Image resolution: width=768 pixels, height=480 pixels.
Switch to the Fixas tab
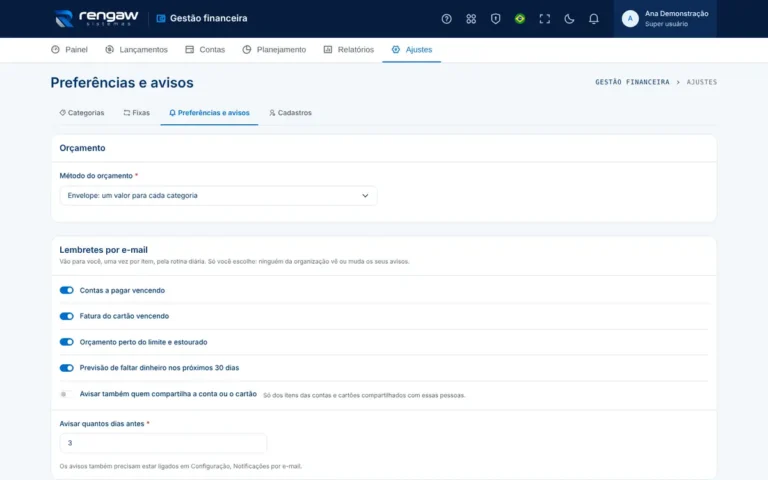click(x=137, y=113)
